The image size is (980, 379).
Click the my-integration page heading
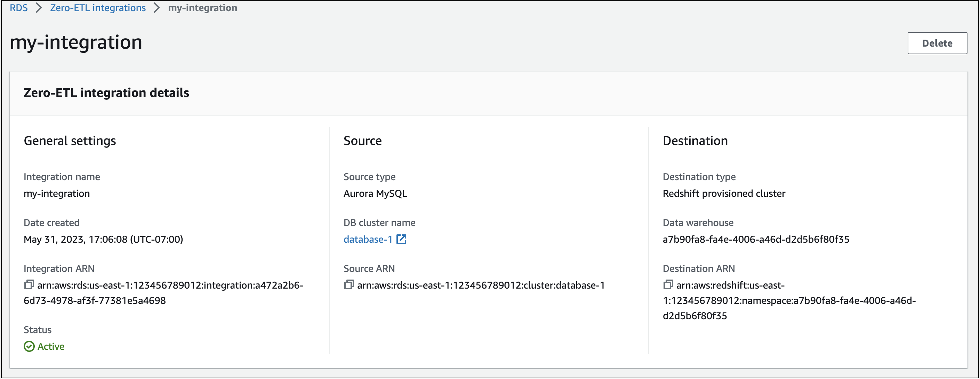point(76,43)
